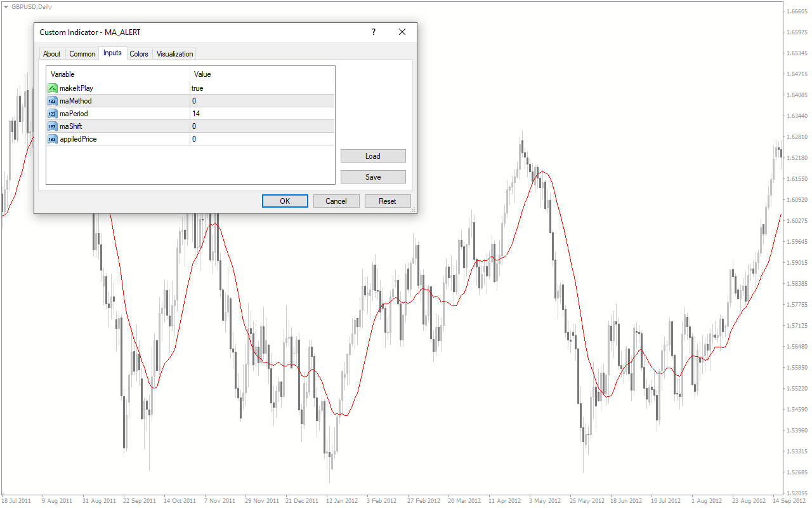Select the maMethod value cell
Image resolution: width=812 pixels, height=508 pixels.
pyautogui.click(x=262, y=101)
